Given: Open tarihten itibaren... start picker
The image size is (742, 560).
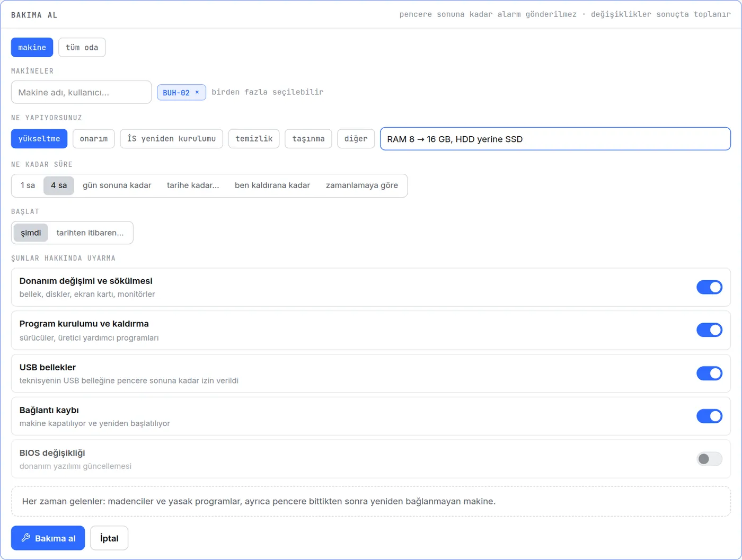Looking at the screenshot, I should [90, 233].
